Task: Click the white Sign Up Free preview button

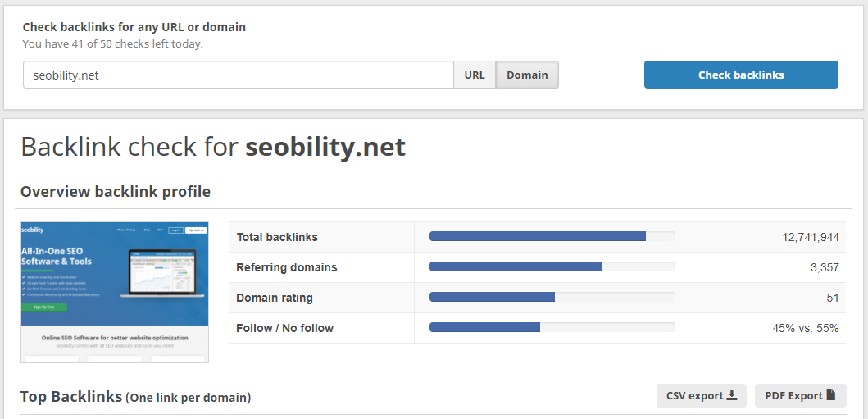Action: [x=196, y=230]
